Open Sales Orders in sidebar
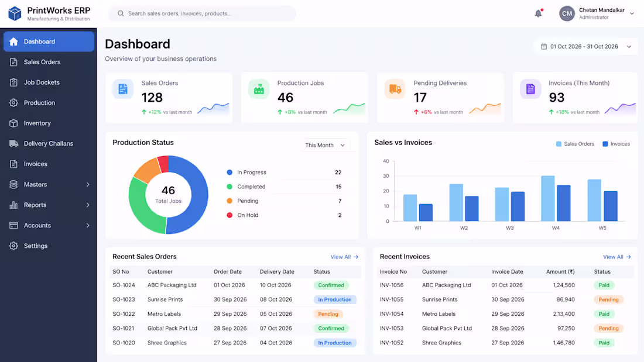644x362 pixels. coord(49,62)
